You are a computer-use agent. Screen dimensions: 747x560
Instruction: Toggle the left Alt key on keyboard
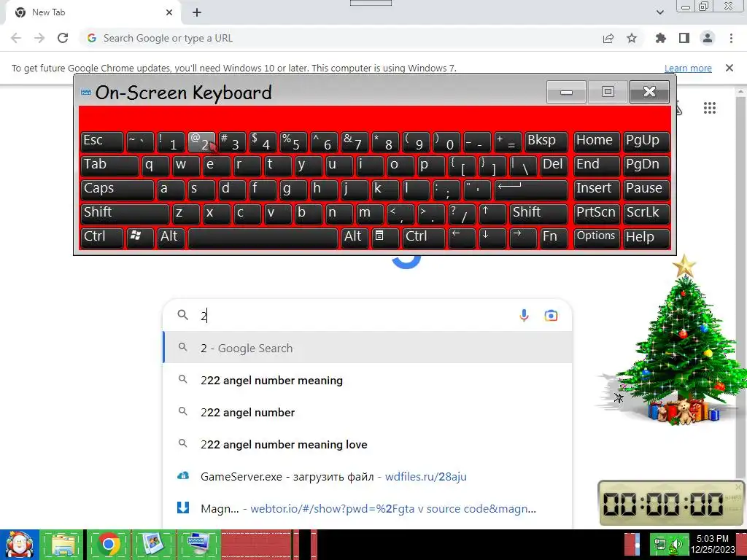(171, 238)
